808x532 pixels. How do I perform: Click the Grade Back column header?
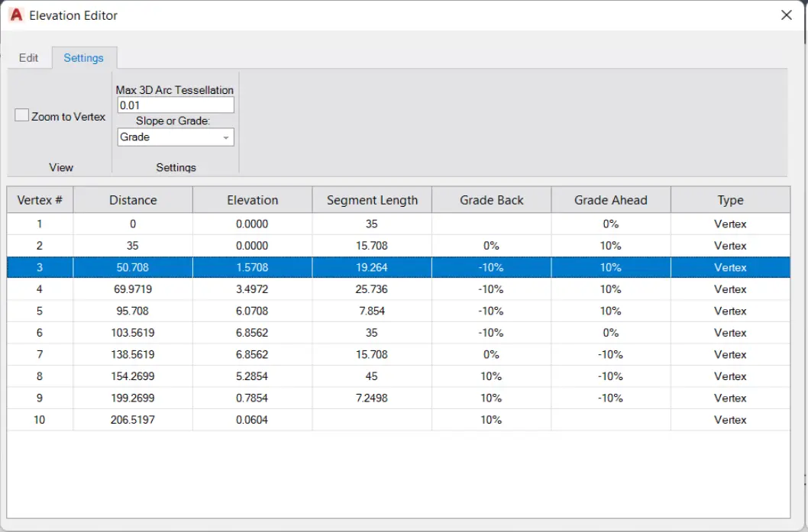click(491, 200)
